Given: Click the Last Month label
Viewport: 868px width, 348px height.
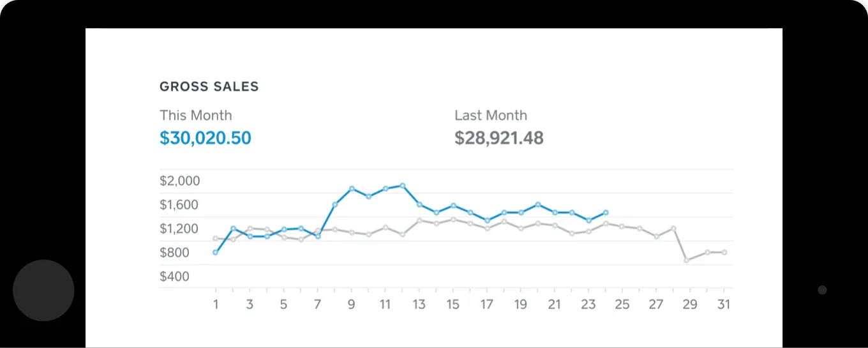Looking at the screenshot, I should coord(491,116).
